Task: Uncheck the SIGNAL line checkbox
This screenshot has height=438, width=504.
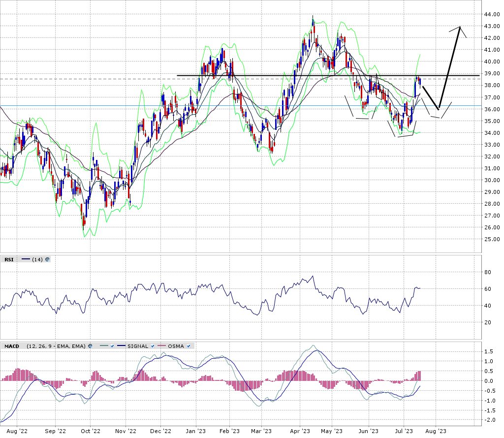Action: click(x=154, y=346)
